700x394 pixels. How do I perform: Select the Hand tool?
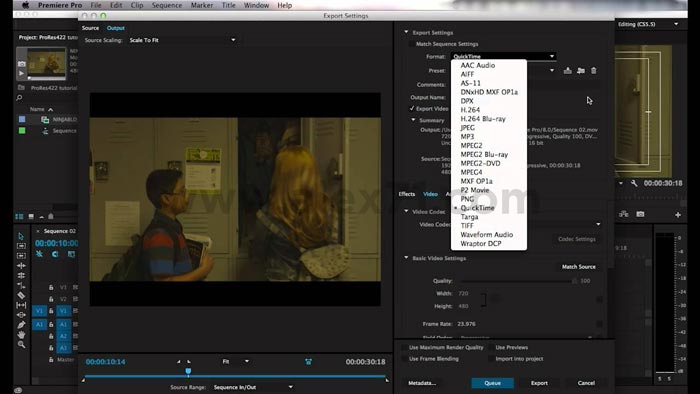21,335
